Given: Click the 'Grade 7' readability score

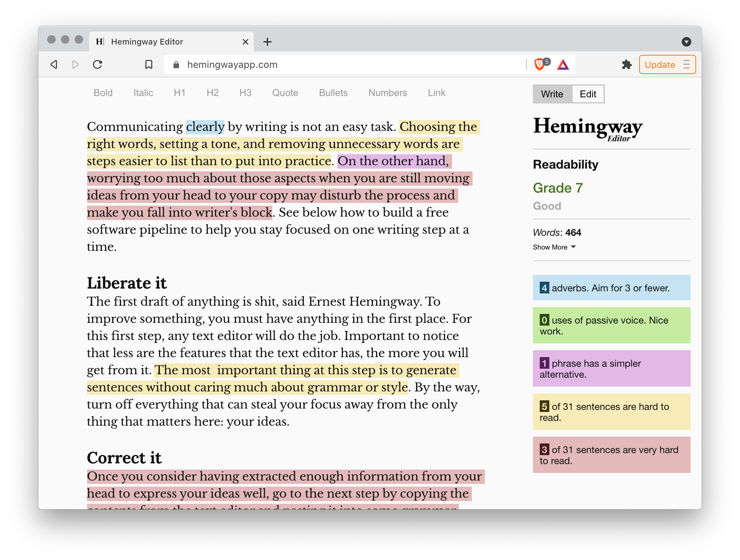Looking at the screenshot, I should pos(558,188).
